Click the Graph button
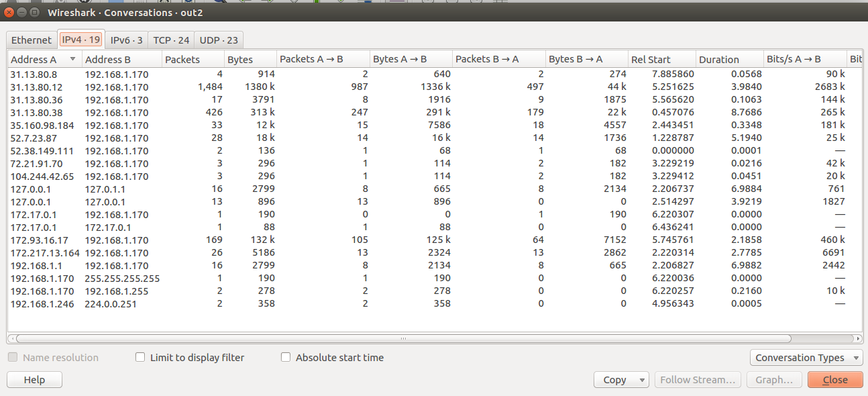 (x=774, y=380)
